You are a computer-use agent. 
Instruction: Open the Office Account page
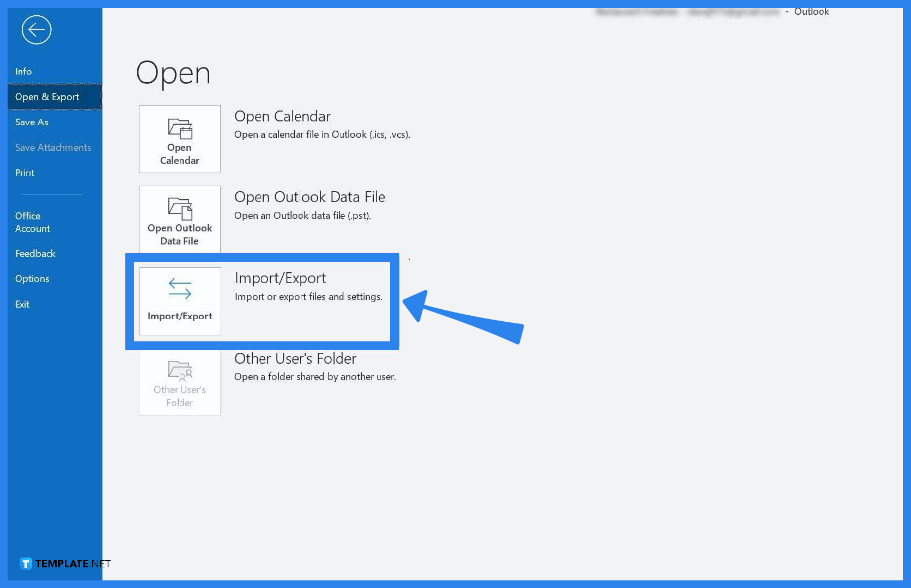pos(33,222)
